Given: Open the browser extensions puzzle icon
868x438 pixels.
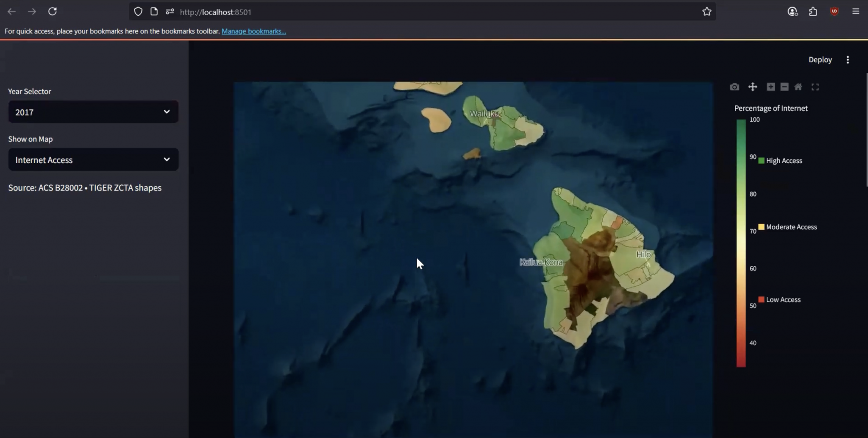Looking at the screenshot, I should point(813,11).
